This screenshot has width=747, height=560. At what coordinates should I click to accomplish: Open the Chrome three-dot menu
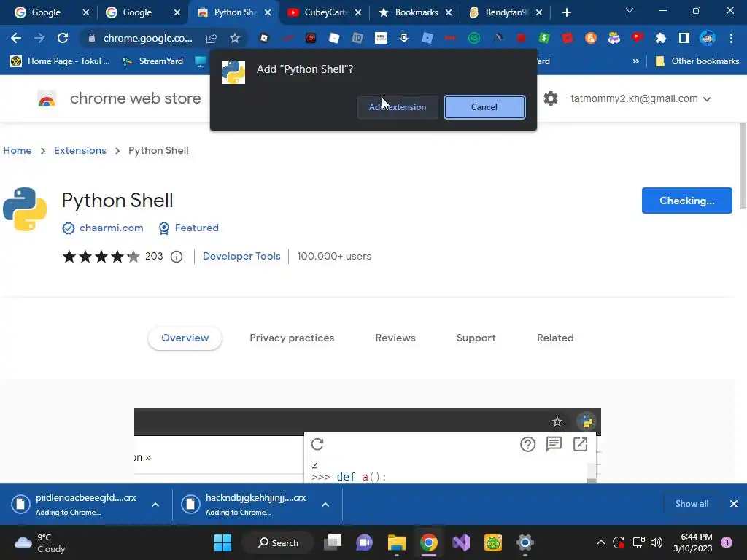pos(731,38)
